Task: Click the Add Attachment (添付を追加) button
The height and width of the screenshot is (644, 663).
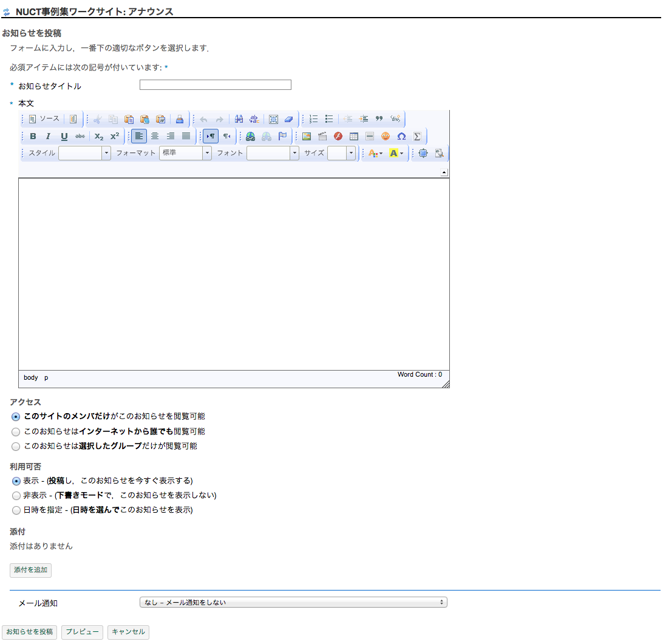Action: pyautogui.click(x=31, y=570)
